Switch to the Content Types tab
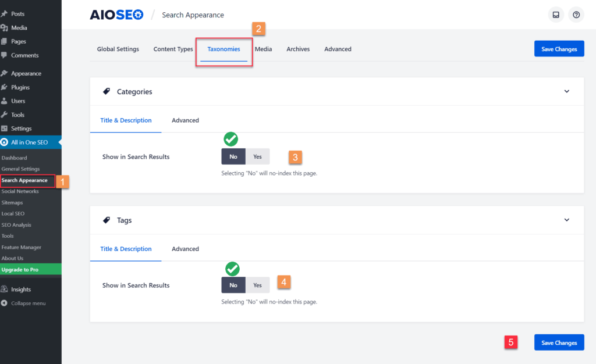The height and width of the screenshot is (364, 596). coord(173,49)
